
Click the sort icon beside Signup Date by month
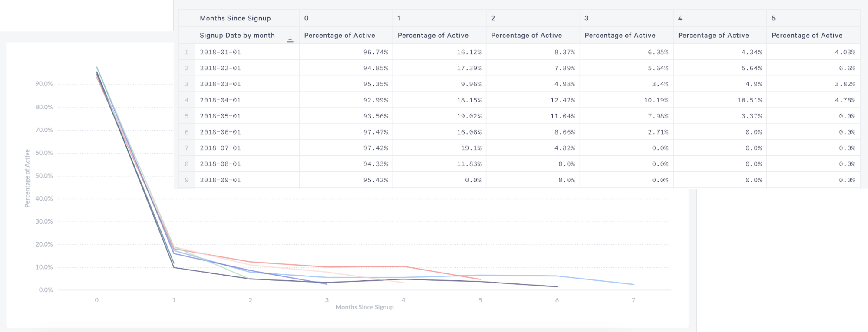290,39
